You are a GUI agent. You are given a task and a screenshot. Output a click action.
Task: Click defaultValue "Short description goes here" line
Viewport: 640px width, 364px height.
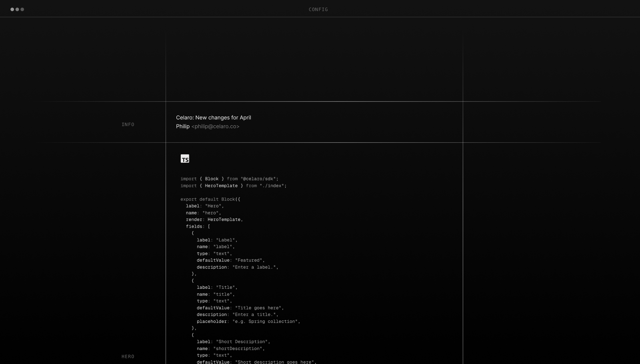(257, 362)
